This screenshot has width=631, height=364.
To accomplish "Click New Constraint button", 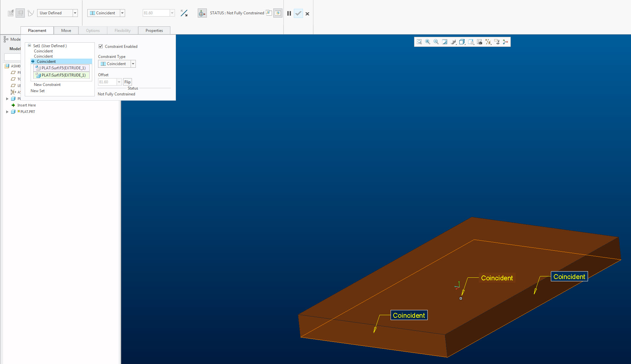I will [x=47, y=85].
